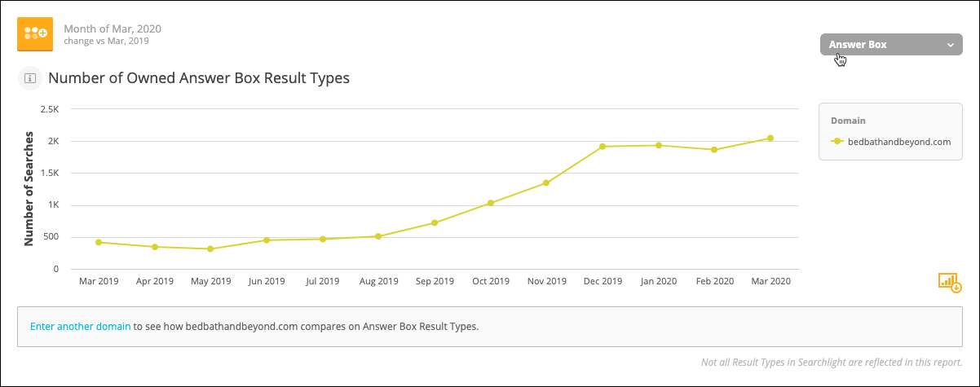980x387 pixels.
Task: Click the 1.5K y-axis label
Action: [49, 174]
